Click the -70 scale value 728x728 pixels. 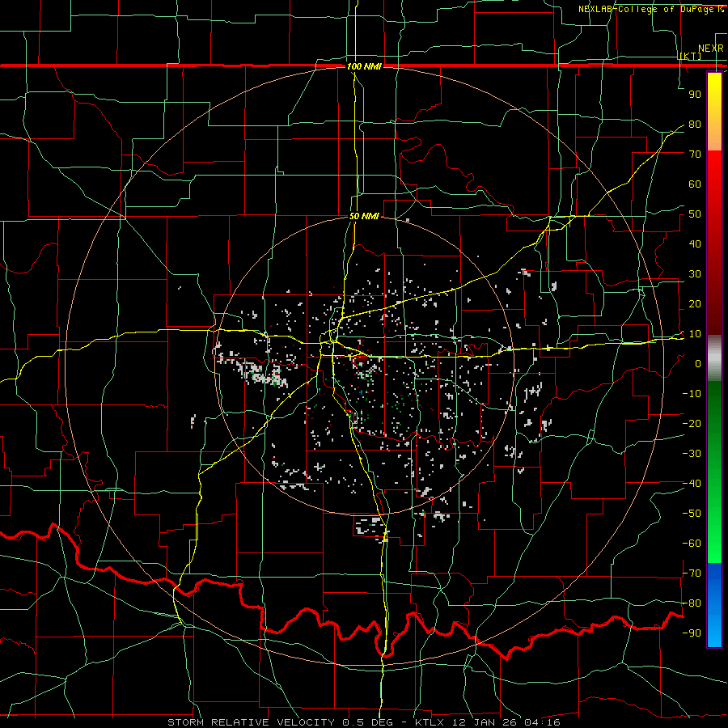(x=692, y=574)
